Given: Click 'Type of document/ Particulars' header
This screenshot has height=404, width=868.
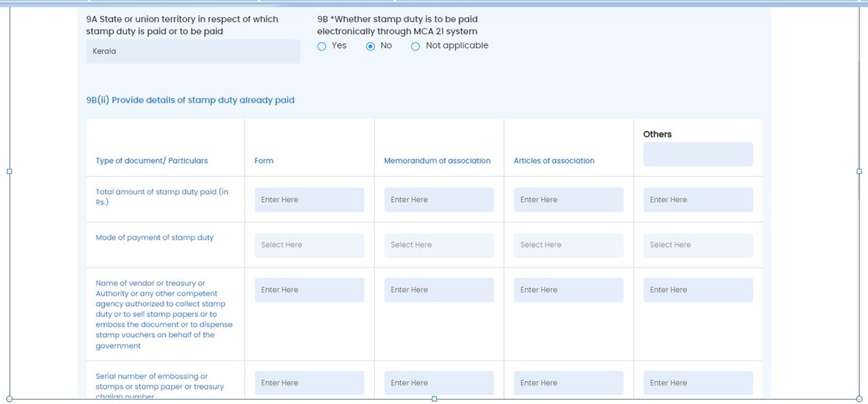Looking at the screenshot, I should click(x=152, y=161).
